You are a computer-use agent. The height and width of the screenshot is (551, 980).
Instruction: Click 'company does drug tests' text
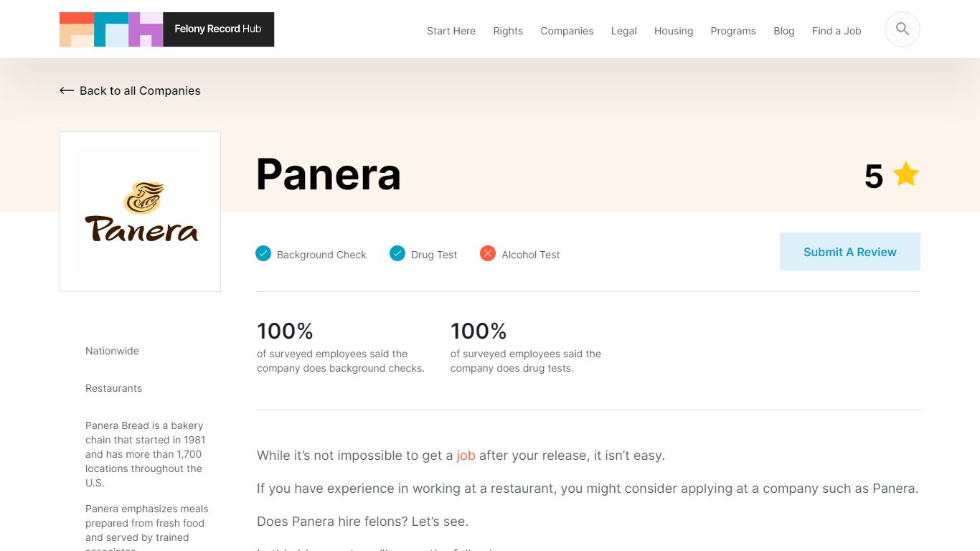(512, 368)
